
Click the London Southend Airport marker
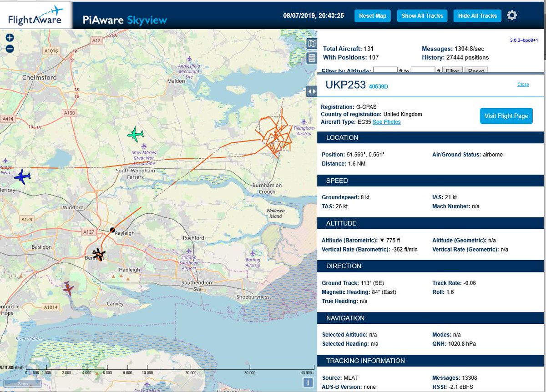[189, 251]
